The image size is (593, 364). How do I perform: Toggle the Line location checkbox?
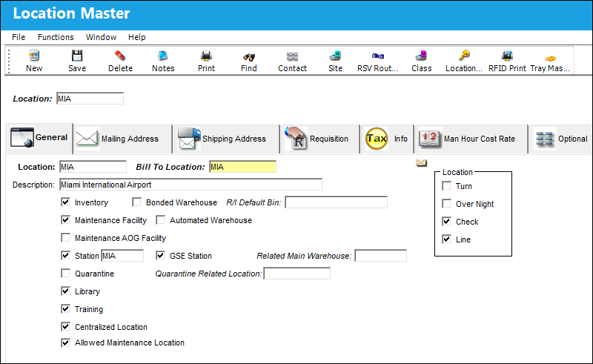coord(447,239)
